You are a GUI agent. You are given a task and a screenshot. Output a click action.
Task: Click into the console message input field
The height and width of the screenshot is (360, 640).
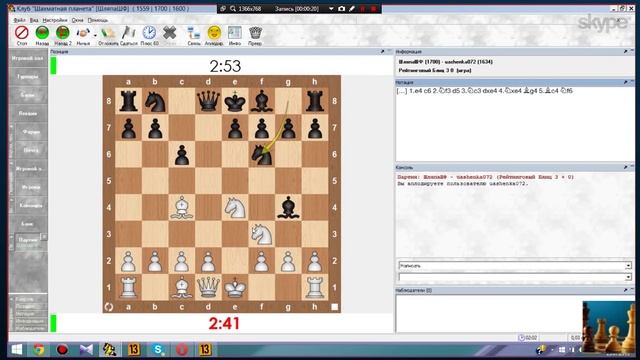click(x=512, y=277)
